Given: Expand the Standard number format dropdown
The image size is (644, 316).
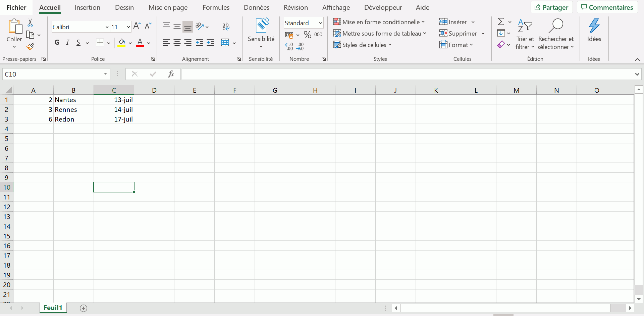Looking at the screenshot, I should 320,23.
